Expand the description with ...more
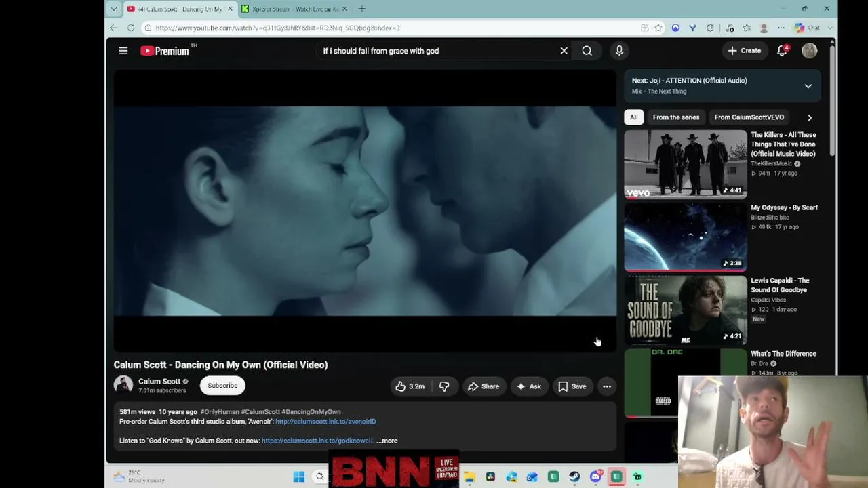The width and height of the screenshot is (868, 488). pos(387,441)
